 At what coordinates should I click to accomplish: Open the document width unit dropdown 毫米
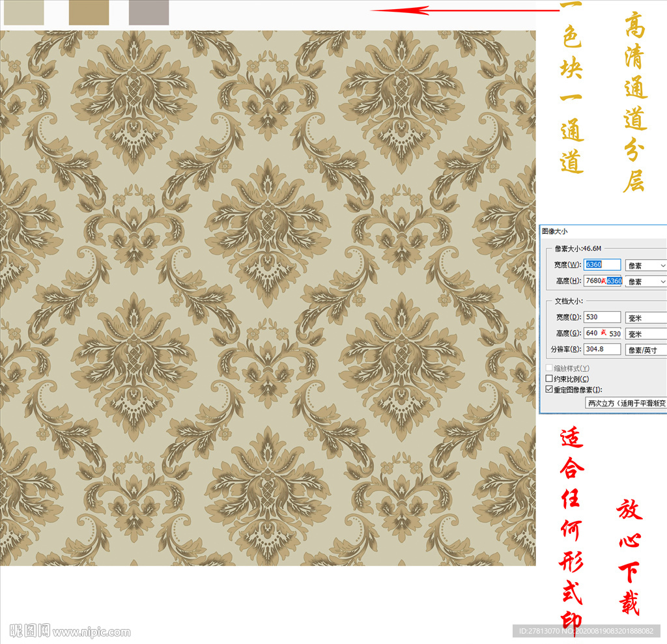646,318
